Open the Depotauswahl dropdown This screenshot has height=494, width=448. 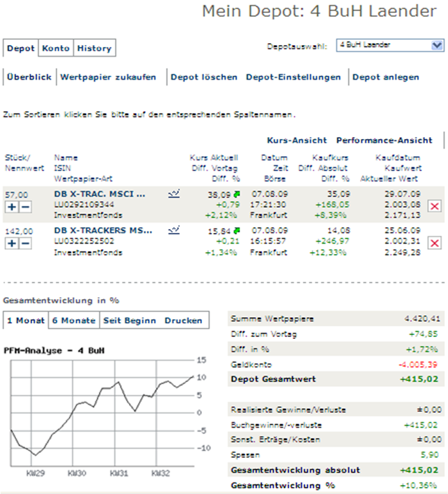tap(437, 45)
